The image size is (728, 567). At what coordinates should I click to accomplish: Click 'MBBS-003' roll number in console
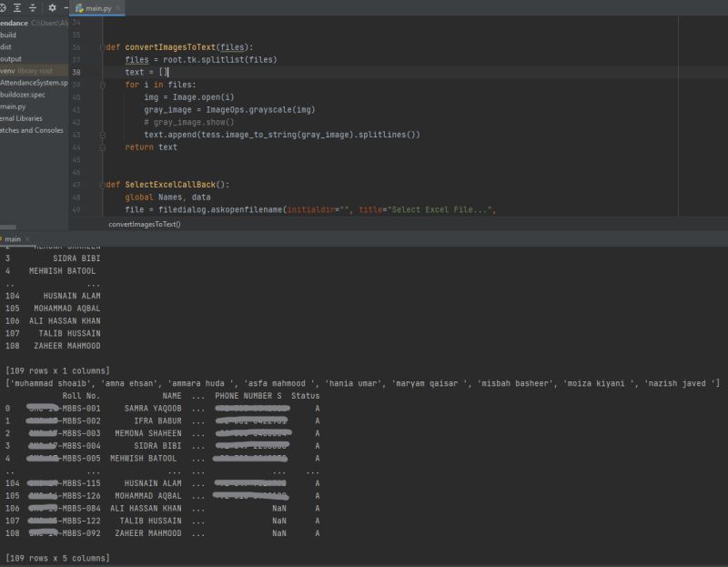pos(81,434)
